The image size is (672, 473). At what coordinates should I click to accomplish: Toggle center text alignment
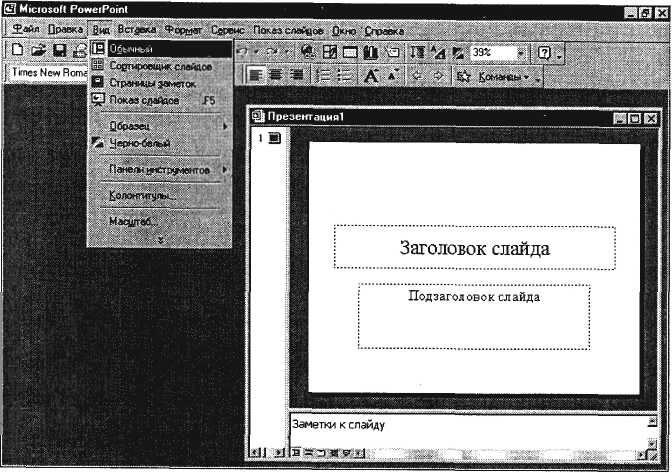[276, 76]
